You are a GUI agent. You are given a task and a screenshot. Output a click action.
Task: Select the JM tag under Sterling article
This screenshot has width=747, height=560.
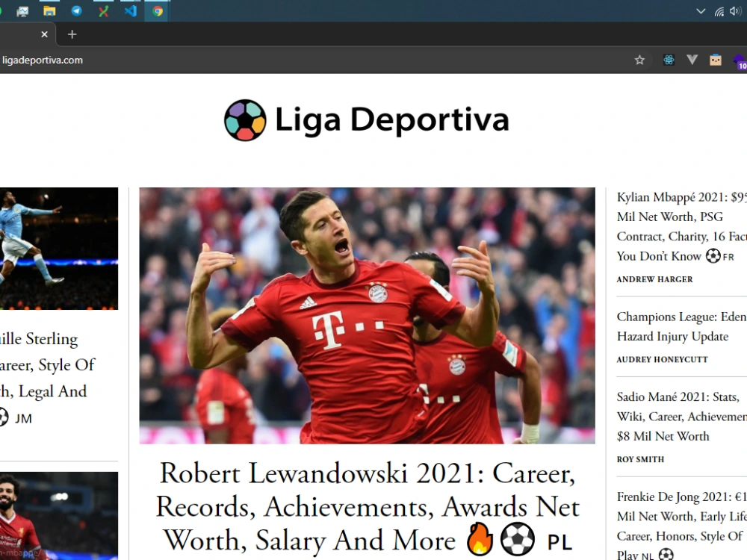click(23, 419)
